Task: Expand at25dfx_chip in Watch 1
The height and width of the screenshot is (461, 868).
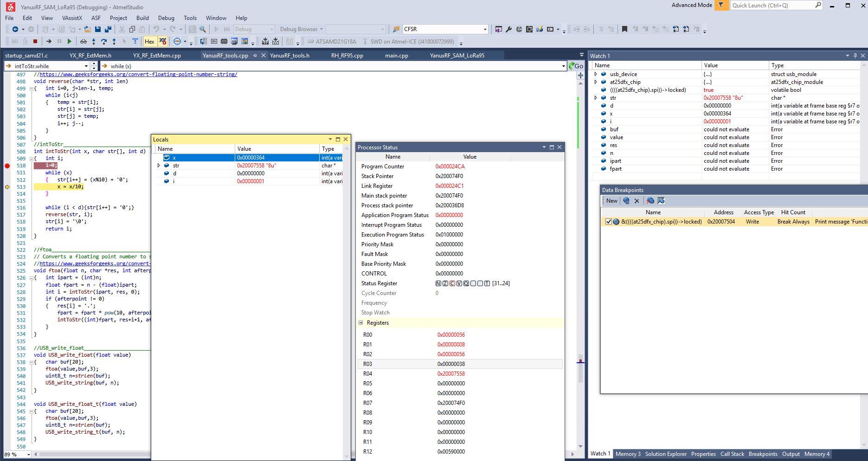Action: click(x=596, y=82)
